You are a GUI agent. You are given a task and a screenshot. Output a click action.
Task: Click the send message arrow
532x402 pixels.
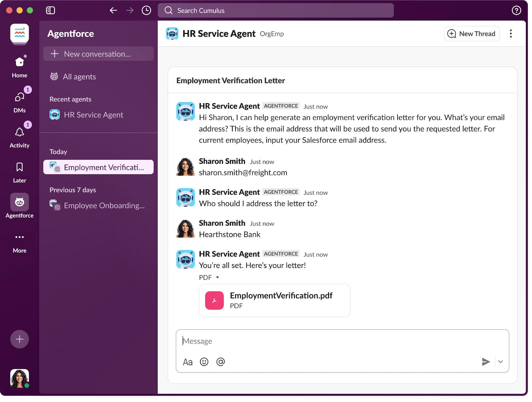pyautogui.click(x=486, y=362)
